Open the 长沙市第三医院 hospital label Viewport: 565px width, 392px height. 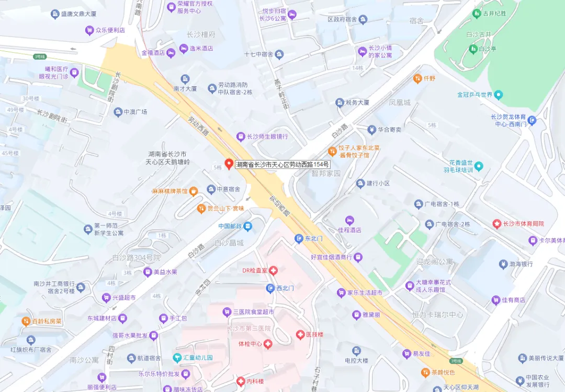click(x=248, y=328)
